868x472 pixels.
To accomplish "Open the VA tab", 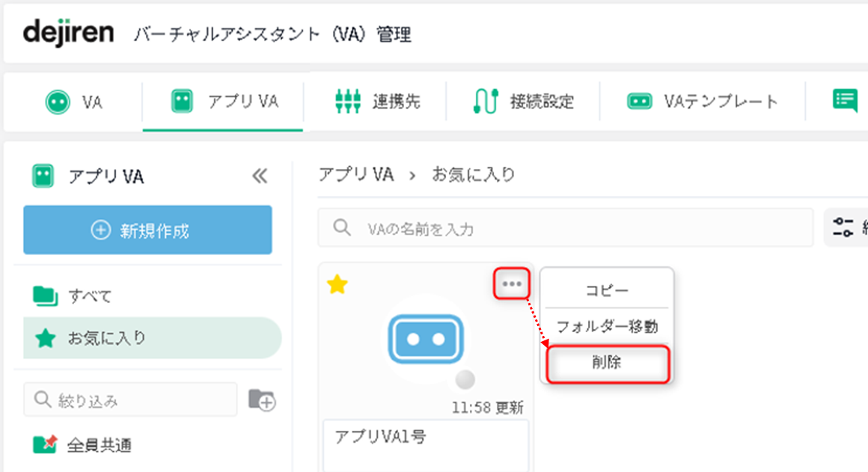I will [x=73, y=102].
